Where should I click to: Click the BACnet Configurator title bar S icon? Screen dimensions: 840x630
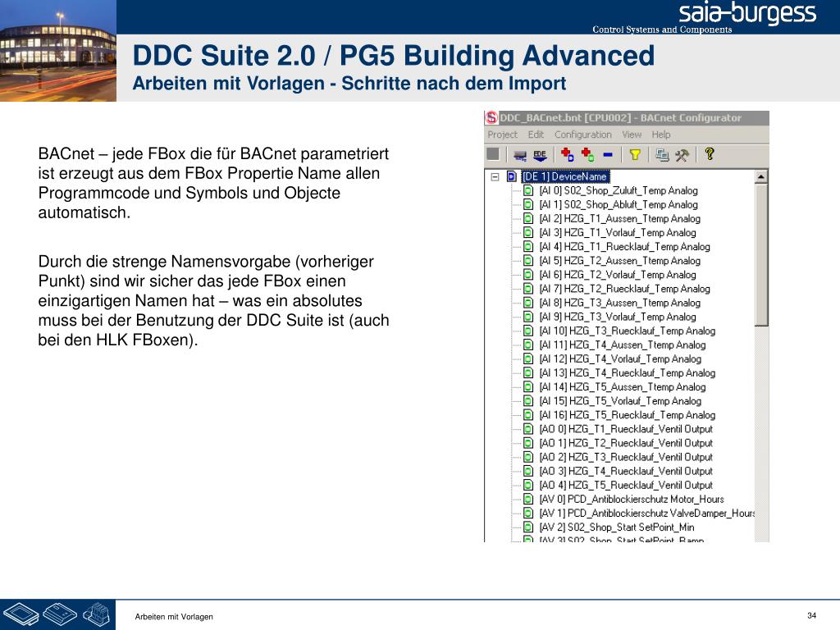coord(491,117)
